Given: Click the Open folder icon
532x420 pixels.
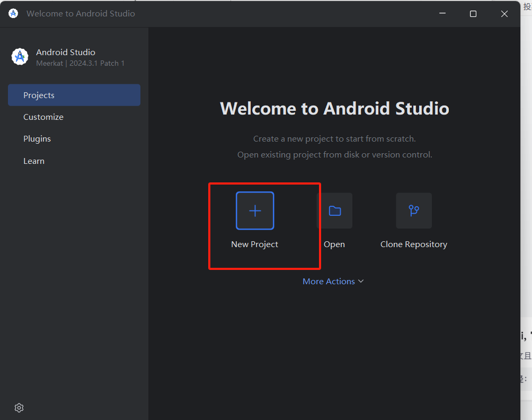Looking at the screenshot, I should click(334, 211).
